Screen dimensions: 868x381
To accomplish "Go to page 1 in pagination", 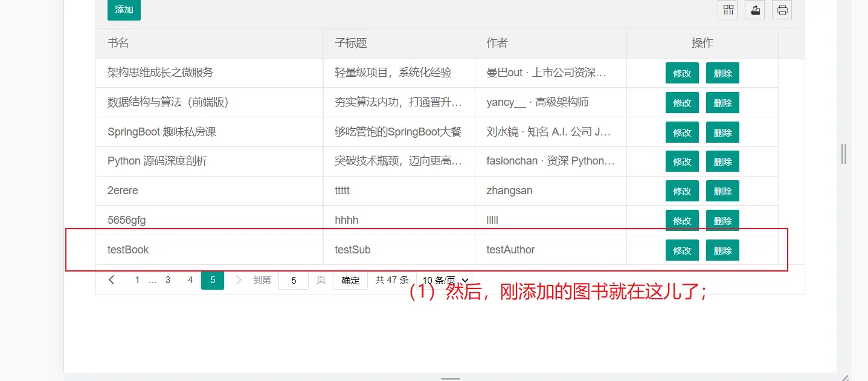I will [x=137, y=280].
